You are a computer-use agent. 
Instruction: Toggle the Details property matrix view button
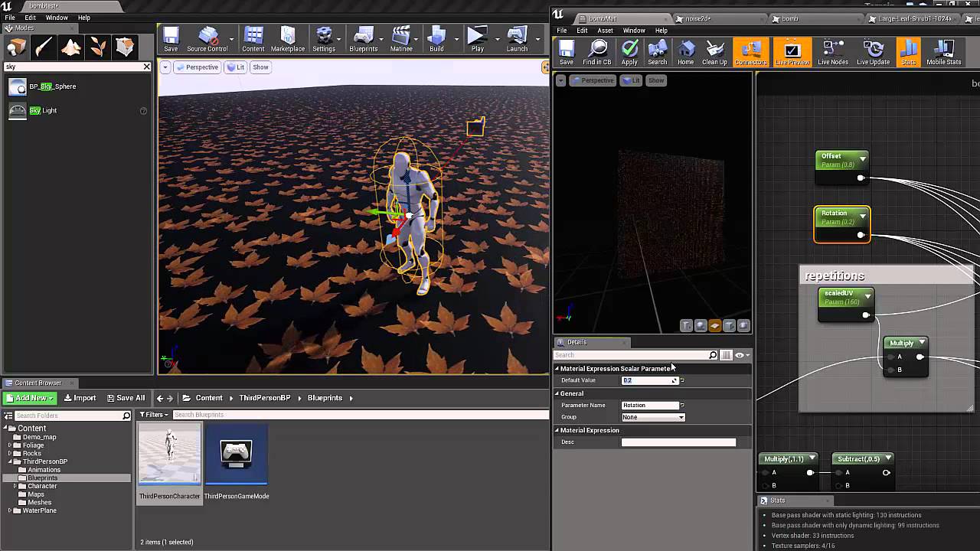point(726,355)
